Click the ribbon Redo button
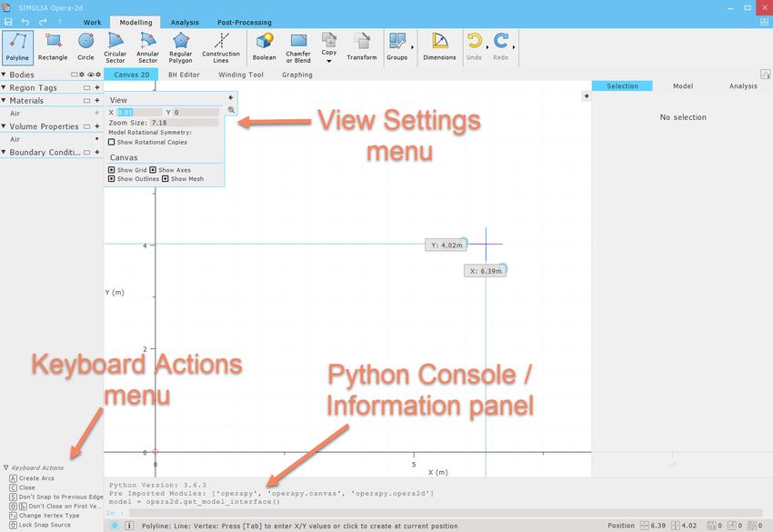Image resolution: width=773 pixels, height=532 pixels. (500, 48)
